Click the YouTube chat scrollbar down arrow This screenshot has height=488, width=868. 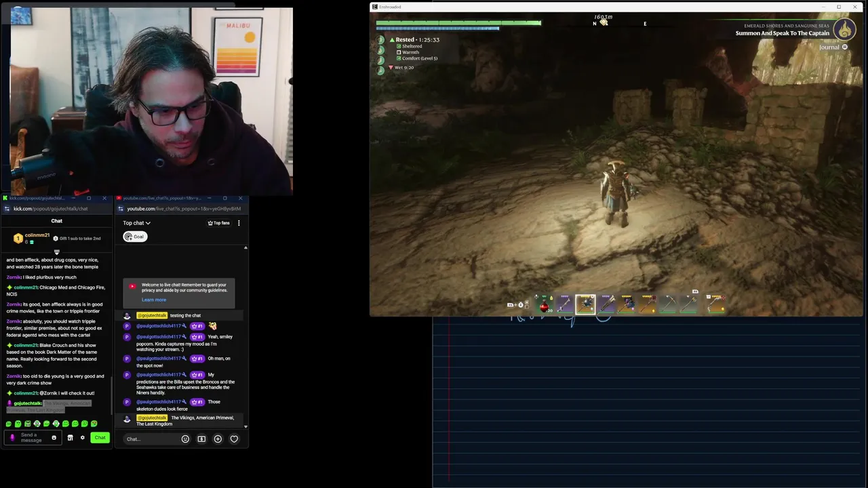coord(245,426)
